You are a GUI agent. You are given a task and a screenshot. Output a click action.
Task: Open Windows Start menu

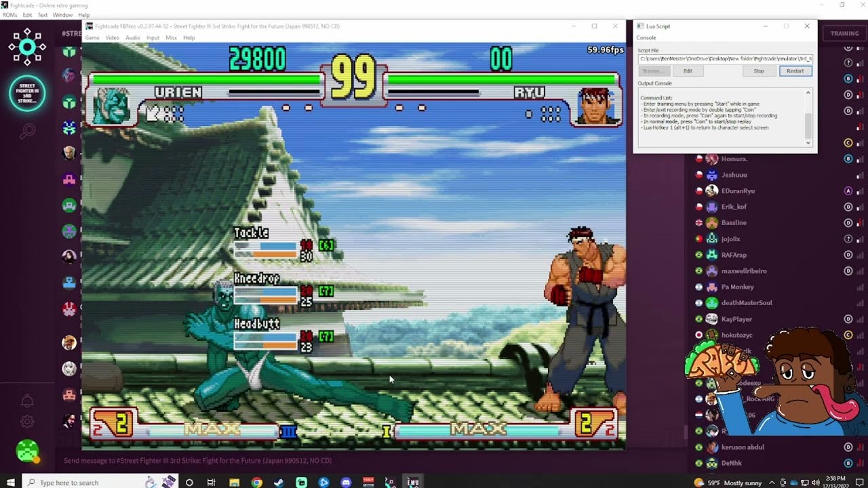[11, 482]
